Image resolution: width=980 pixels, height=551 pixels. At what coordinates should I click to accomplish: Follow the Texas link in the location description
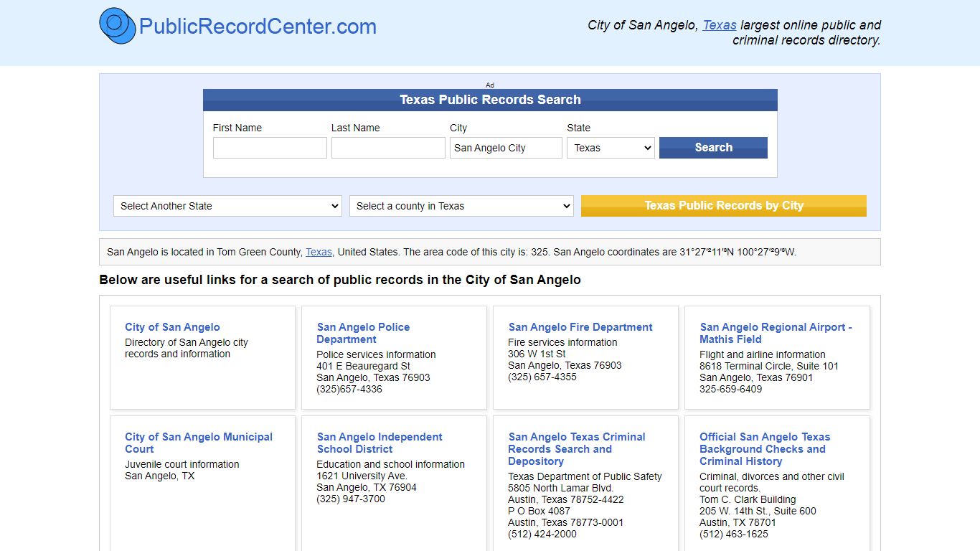click(319, 252)
